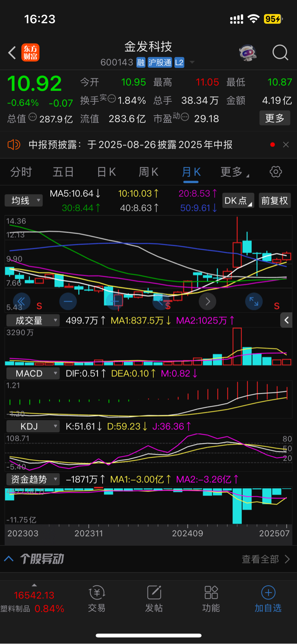Tap the MA5:10.64 value
Viewport: 297px width, 644px height.
[75, 194]
